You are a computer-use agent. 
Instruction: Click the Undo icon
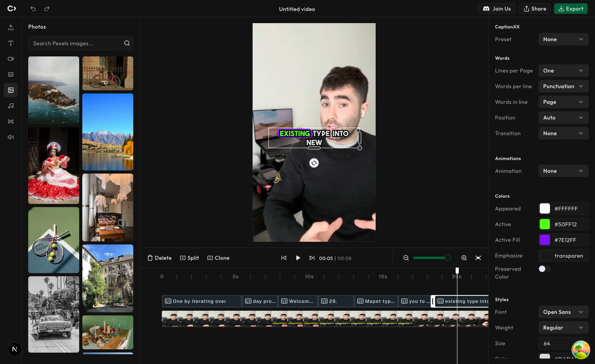(x=33, y=9)
